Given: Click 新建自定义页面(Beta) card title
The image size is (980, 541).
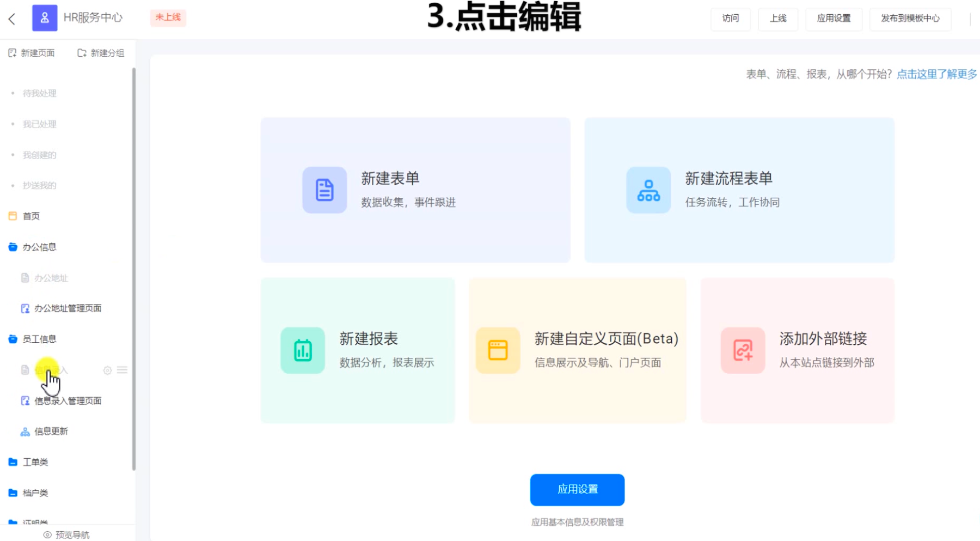Looking at the screenshot, I should tap(607, 339).
